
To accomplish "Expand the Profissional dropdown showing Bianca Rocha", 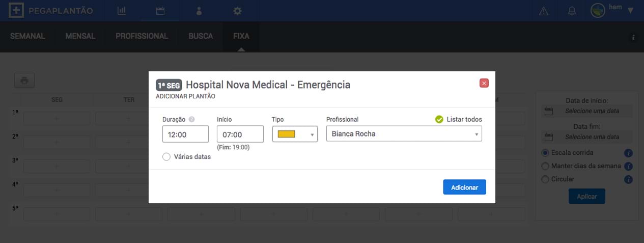I will [x=404, y=134].
